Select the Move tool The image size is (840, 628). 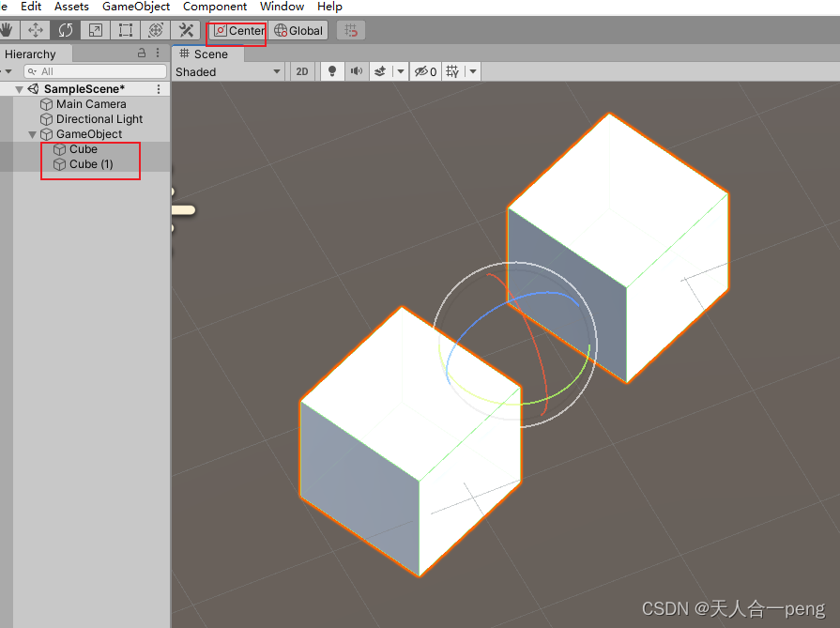click(36, 29)
